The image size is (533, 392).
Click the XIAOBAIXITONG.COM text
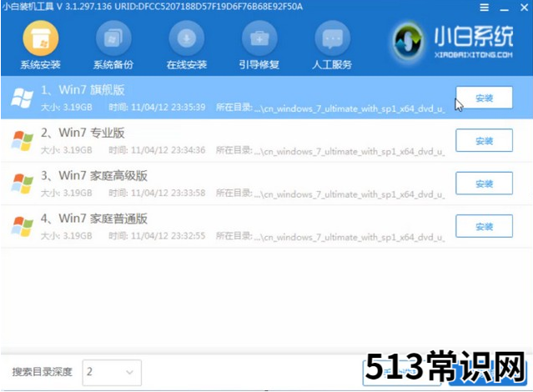point(474,55)
